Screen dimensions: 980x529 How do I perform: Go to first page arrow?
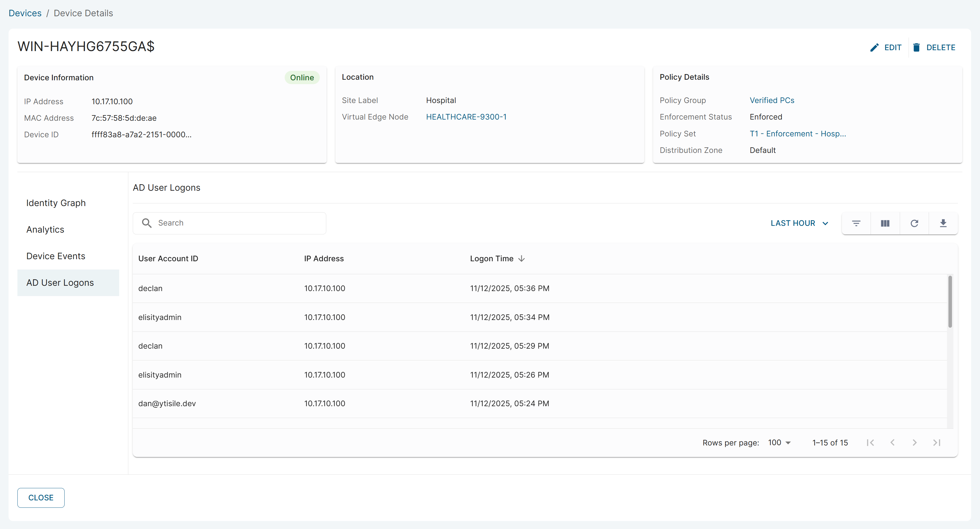click(871, 443)
